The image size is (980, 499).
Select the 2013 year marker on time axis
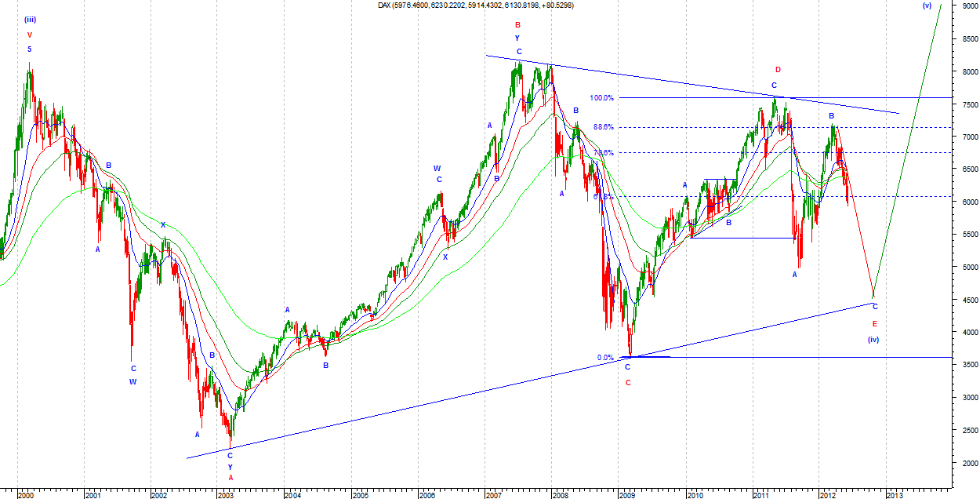[894, 495]
